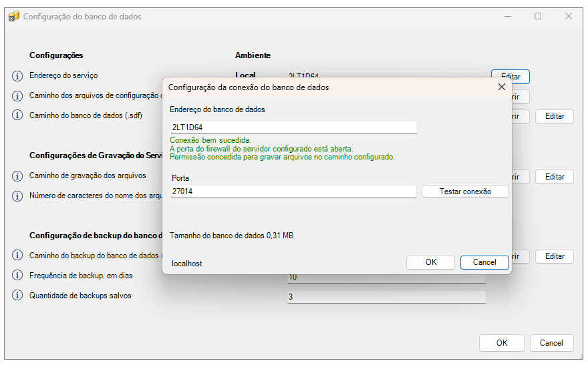The width and height of the screenshot is (588, 365).
Task: Click the 'Ambiente' column heading
Action: pyautogui.click(x=253, y=55)
